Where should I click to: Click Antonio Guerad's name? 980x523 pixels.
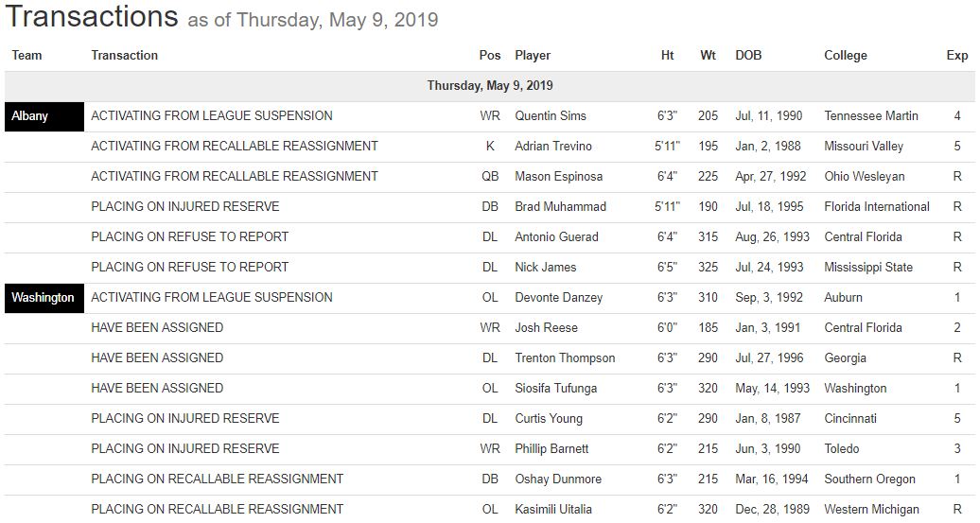[x=556, y=237]
